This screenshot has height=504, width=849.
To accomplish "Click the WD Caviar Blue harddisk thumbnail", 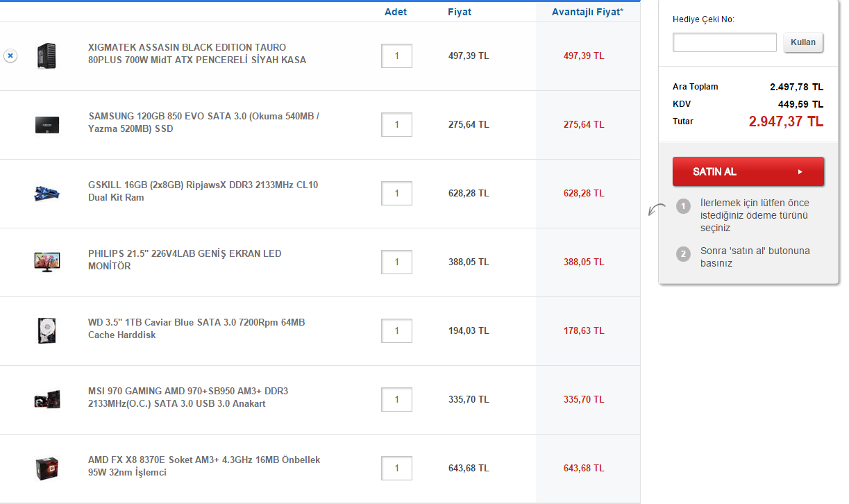I will pyautogui.click(x=47, y=330).
